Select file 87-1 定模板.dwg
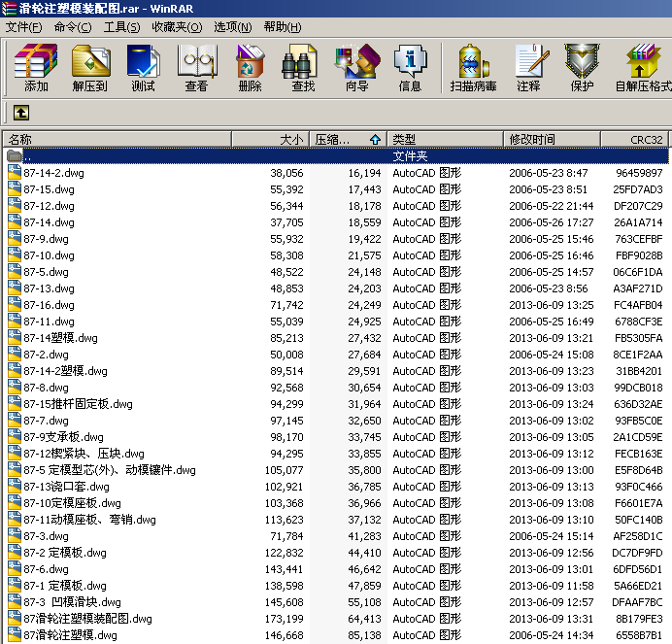Image resolution: width=672 pixels, height=644 pixels. coord(65,586)
